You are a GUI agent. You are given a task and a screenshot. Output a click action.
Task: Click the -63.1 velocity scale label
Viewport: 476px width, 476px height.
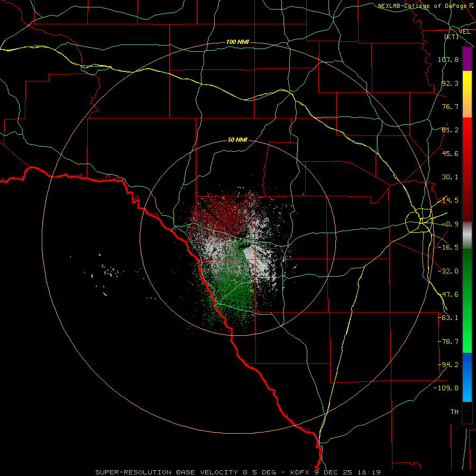pos(448,318)
